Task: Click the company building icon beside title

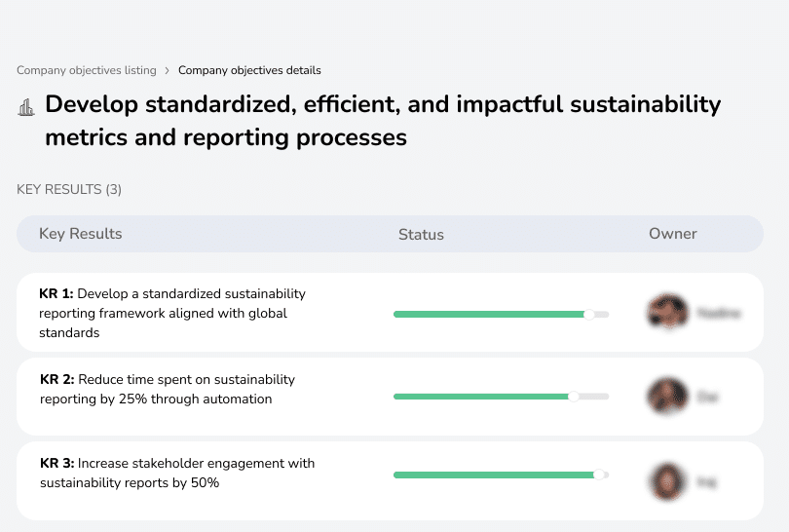Action: tap(26, 107)
